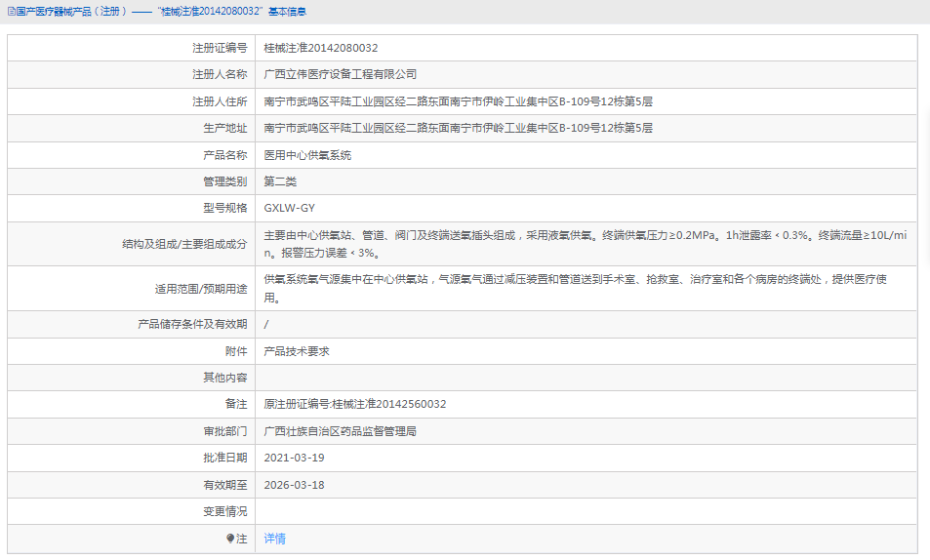Click the 产品名称 row label
This screenshot has width=930, height=560.
click(224, 155)
